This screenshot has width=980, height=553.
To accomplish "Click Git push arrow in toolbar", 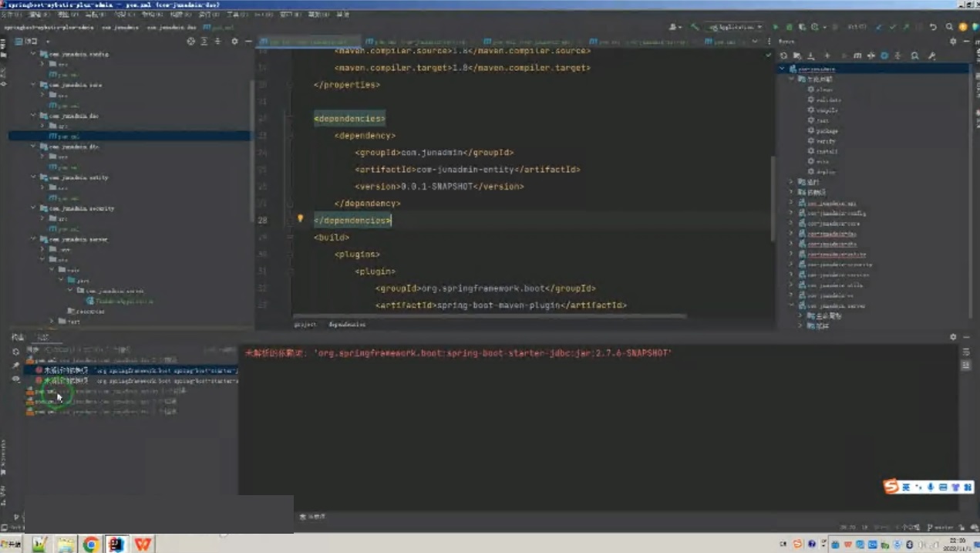I will tap(905, 27).
